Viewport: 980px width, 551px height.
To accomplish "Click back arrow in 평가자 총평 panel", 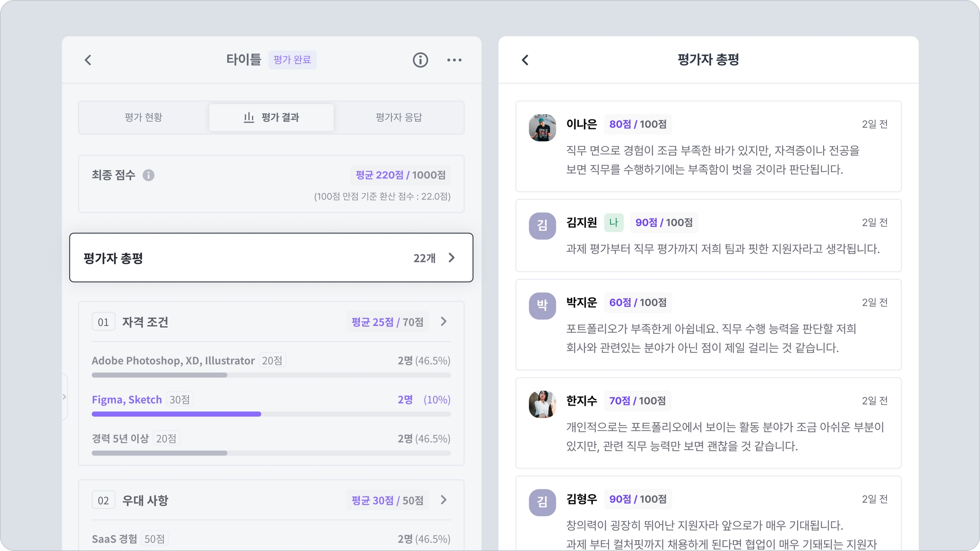I will coord(525,60).
